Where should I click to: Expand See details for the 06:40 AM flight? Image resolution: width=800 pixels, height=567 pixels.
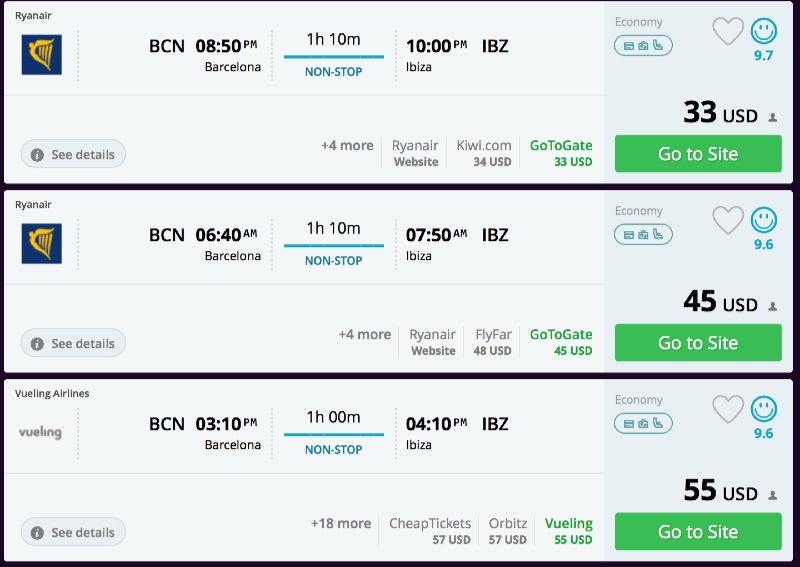(73, 344)
